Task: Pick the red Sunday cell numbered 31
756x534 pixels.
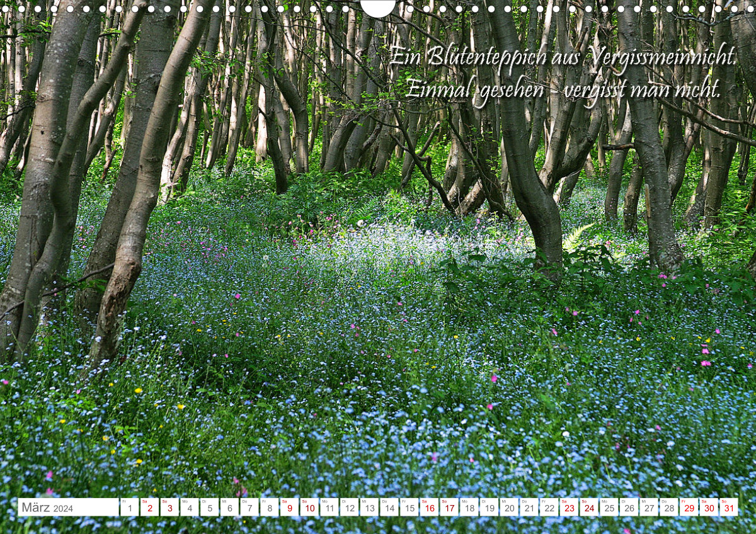Action: click(x=730, y=507)
